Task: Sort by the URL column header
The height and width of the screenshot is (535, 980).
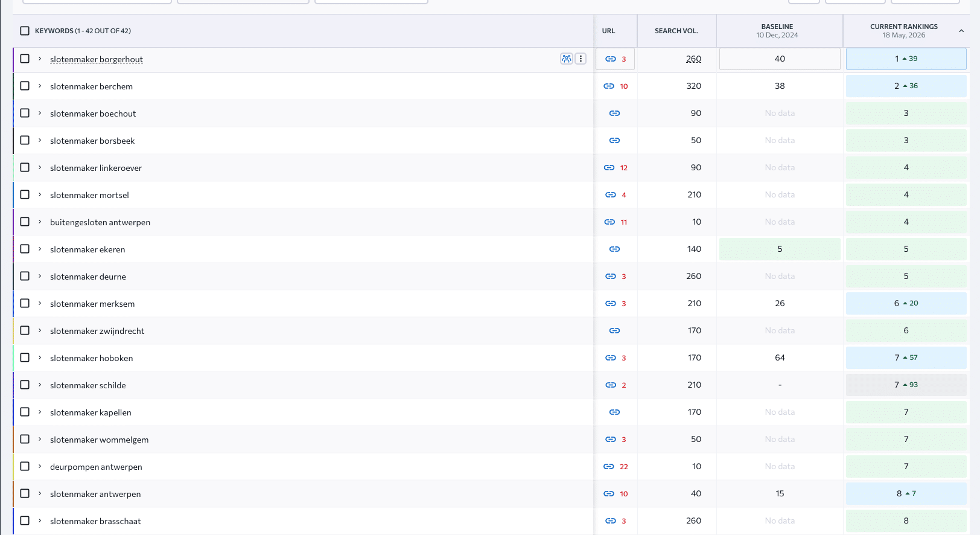Action: [x=608, y=31]
